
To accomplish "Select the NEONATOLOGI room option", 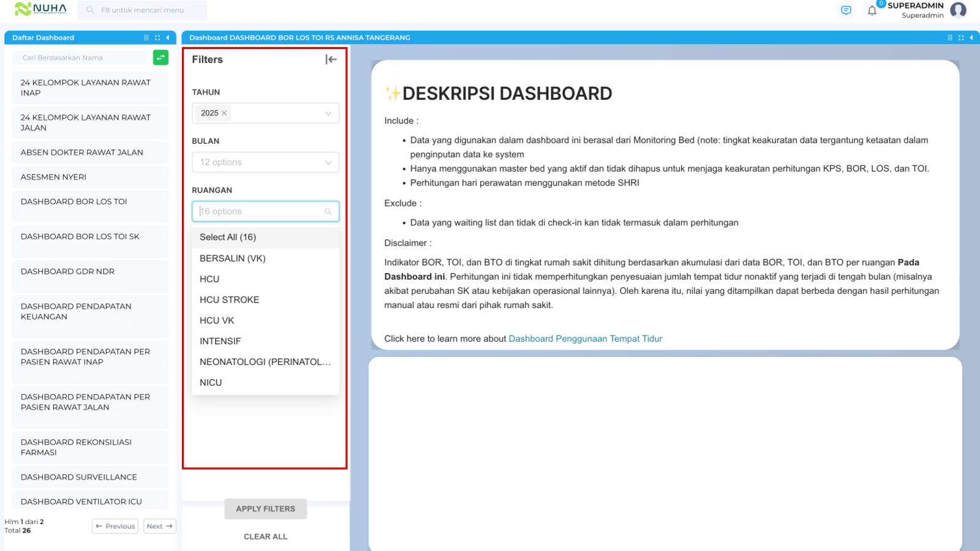I will tap(265, 362).
